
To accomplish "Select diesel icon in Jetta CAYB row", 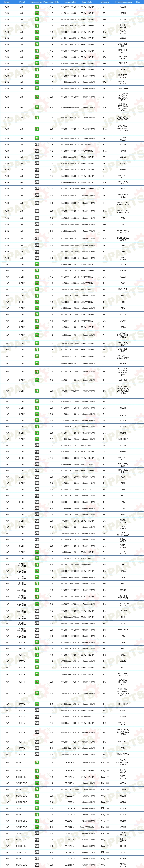I will click(x=37, y=717).
